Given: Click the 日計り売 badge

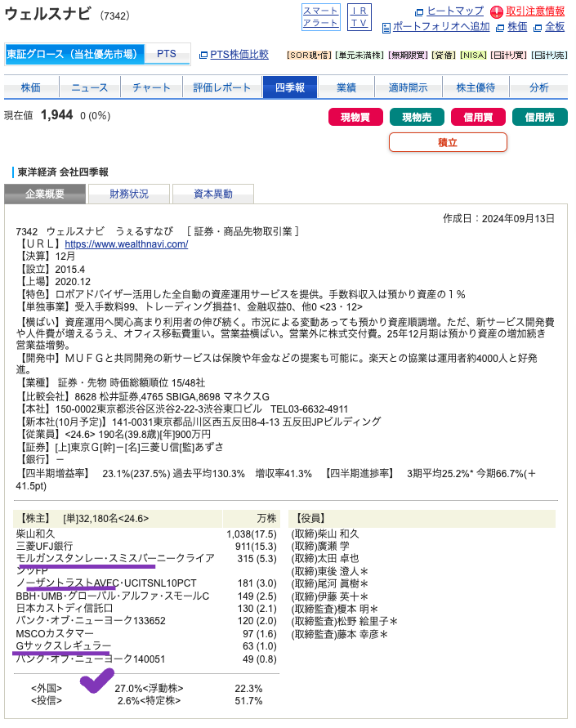Looking at the screenshot, I should pos(550,56).
